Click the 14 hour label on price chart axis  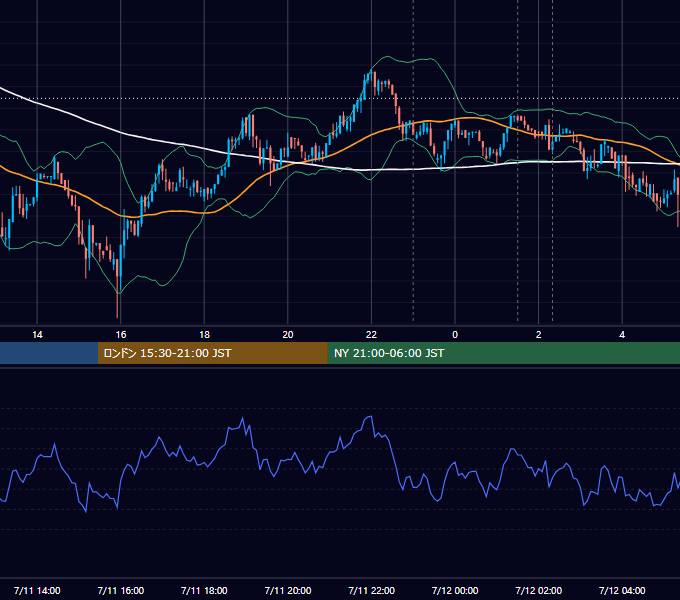(37, 335)
